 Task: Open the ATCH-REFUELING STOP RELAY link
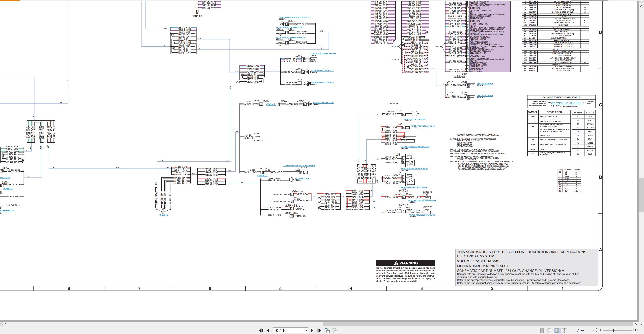tap(414, 169)
